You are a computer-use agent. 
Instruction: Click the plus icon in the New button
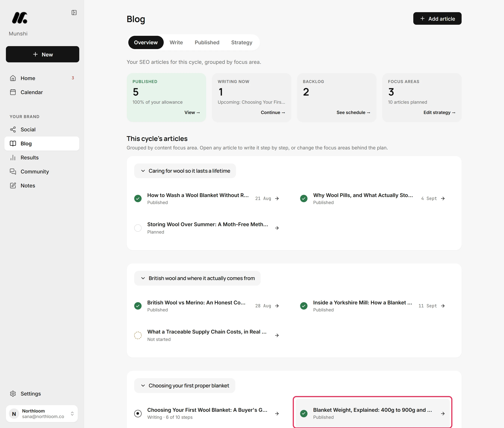pyautogui.click(x=35, y=54)
